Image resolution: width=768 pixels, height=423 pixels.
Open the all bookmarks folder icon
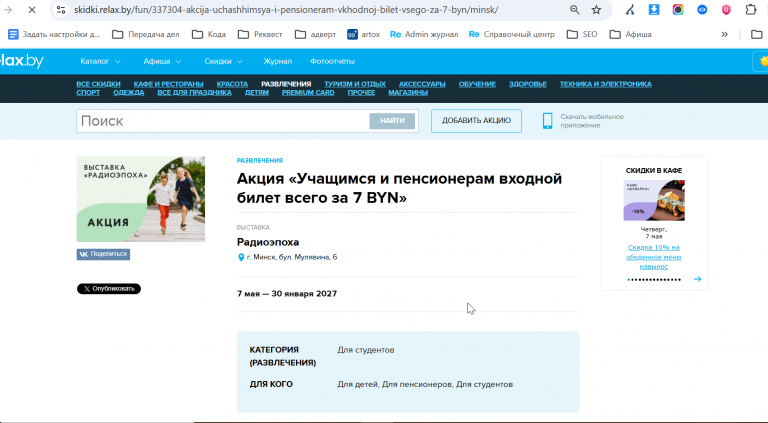click(x=757, y=34)
